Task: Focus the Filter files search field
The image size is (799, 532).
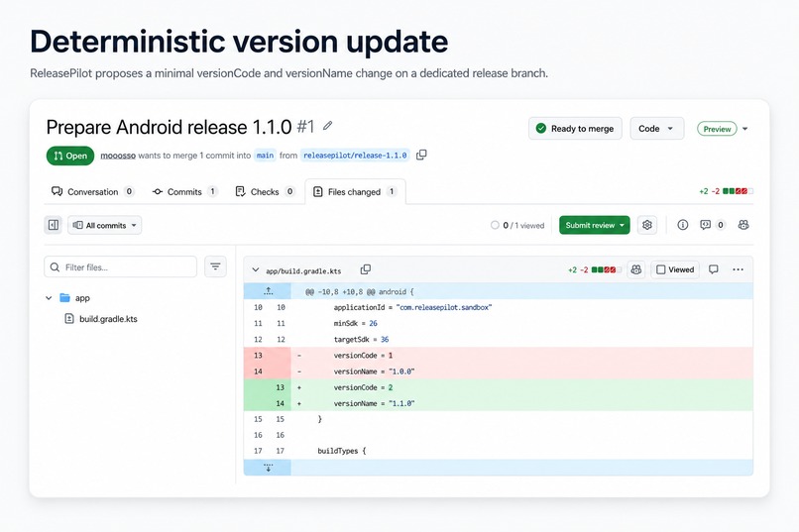Action: click(120, 266)
